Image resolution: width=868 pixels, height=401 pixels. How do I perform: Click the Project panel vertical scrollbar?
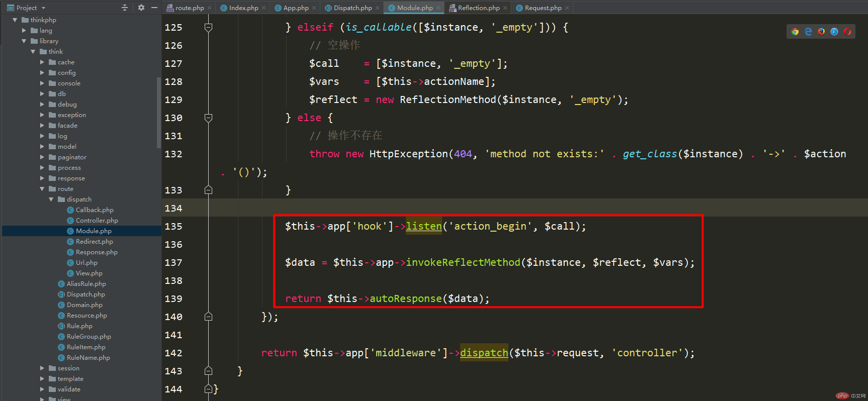point(159,113)
